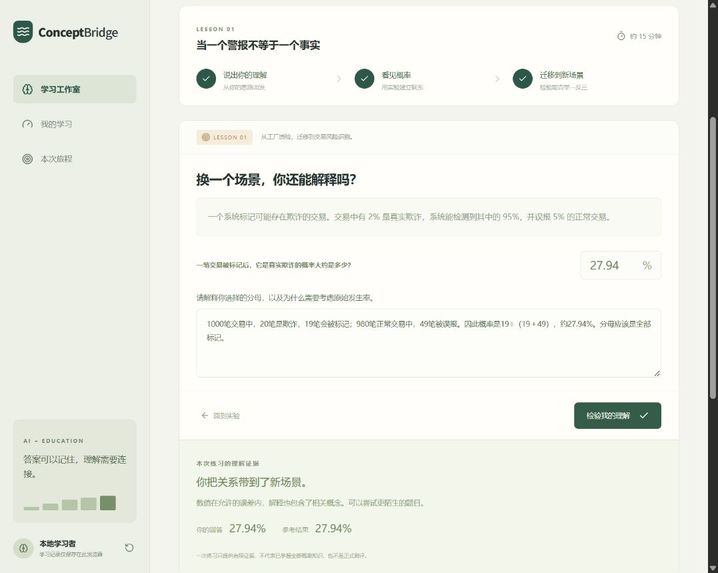This screenshot has width=718, height=573.
Task: Click the AI – EDUCATION card
Action: 75,471
